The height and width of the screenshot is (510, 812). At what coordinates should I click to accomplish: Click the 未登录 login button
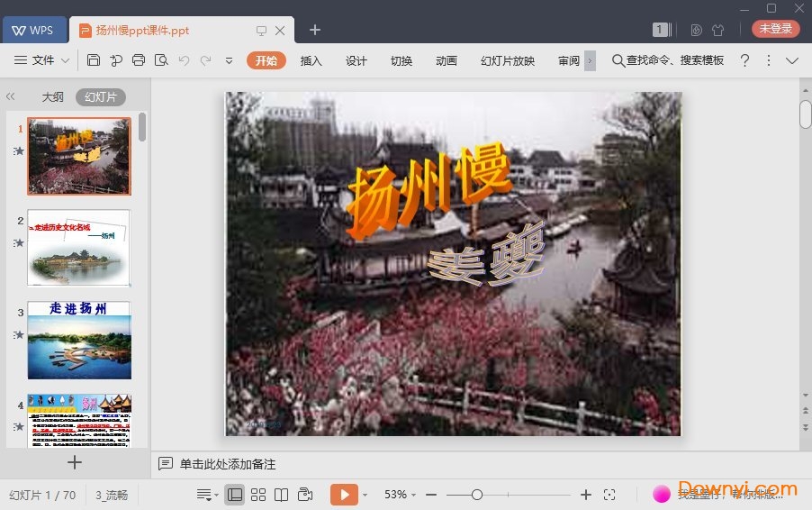click(775, 29)
